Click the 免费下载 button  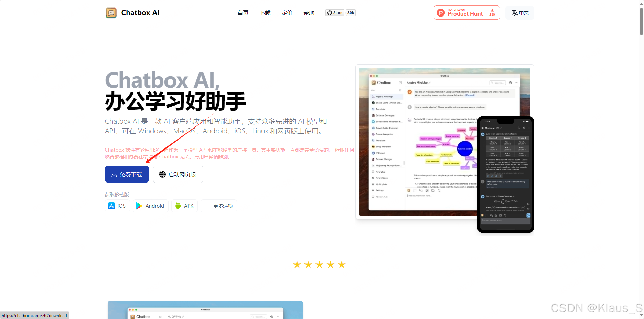127,174
